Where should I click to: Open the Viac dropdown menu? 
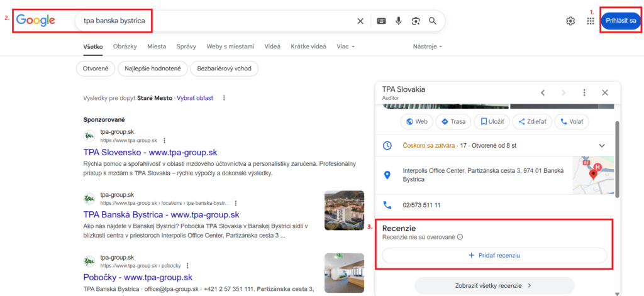[345, 47]
